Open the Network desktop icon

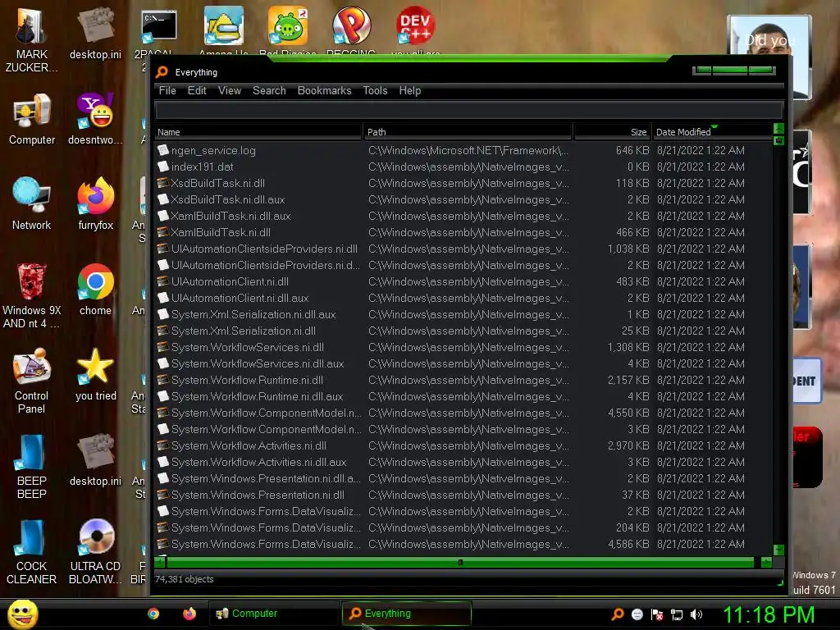point(32,204)
